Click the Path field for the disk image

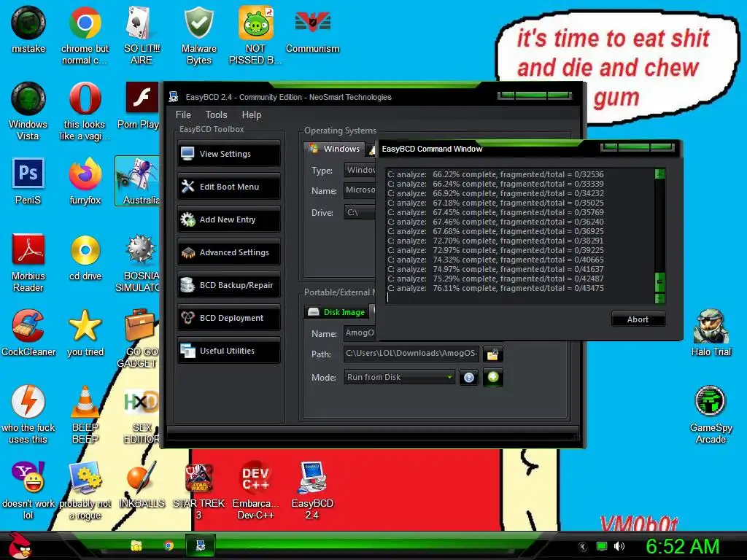pos(411,354)
